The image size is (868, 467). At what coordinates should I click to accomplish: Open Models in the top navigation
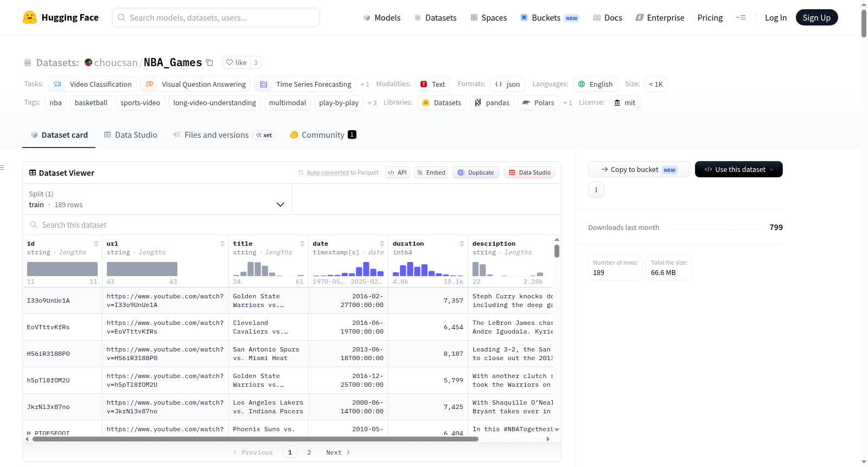pos(382,17)
